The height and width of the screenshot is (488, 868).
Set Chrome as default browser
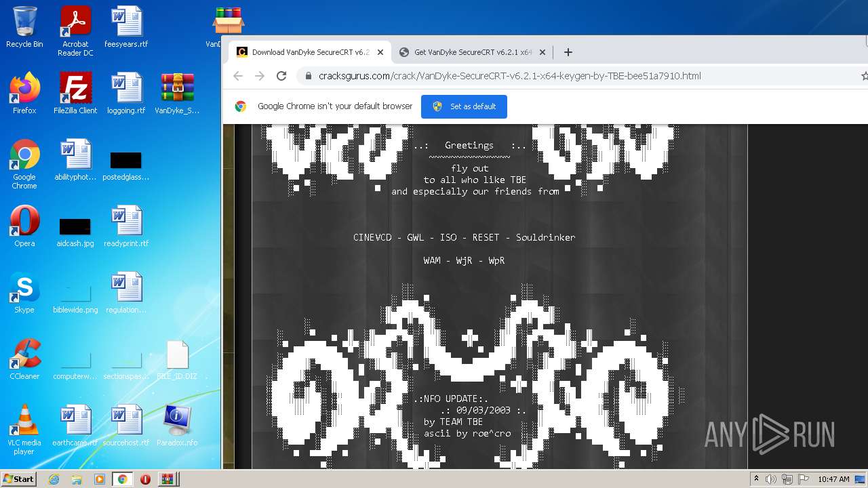464,106
